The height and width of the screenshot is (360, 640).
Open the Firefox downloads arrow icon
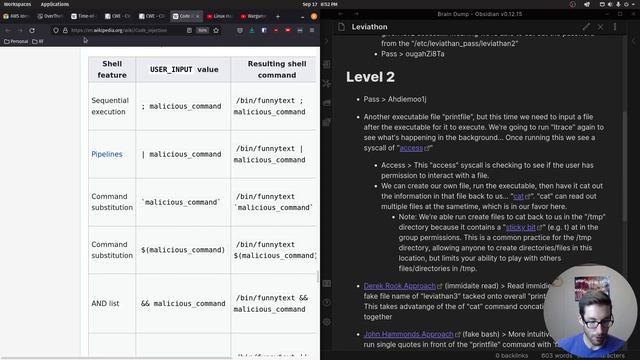tap(252, 30)
